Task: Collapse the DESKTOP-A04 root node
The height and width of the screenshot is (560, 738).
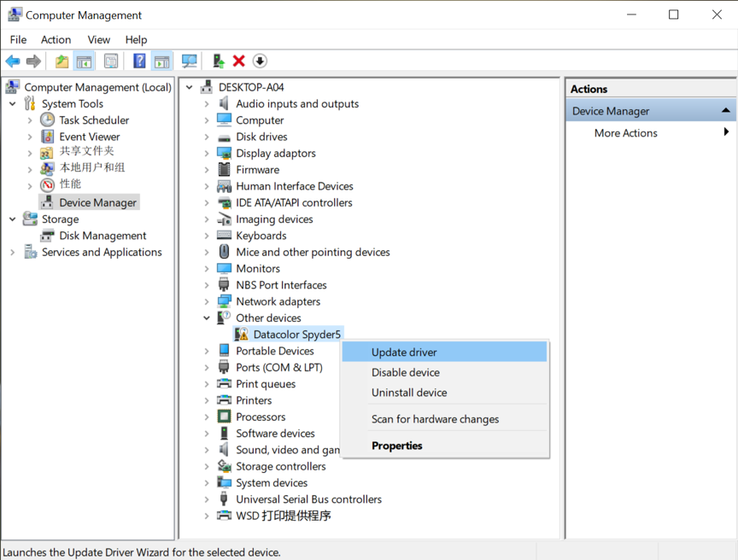Action: (190, 87)
